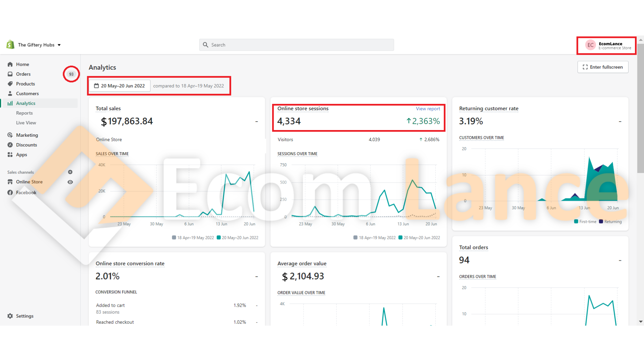Open the compared to 18 Apr–19 May selector
The image size is (644, 362).
click(189, 86)
